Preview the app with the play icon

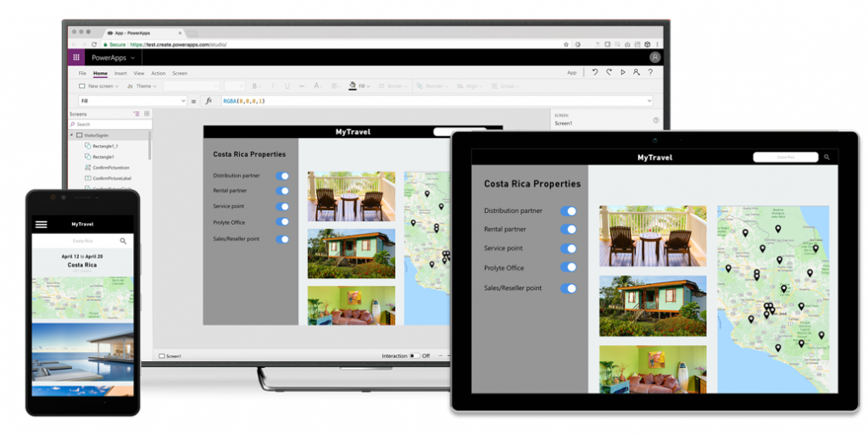(x=623, y=73)
